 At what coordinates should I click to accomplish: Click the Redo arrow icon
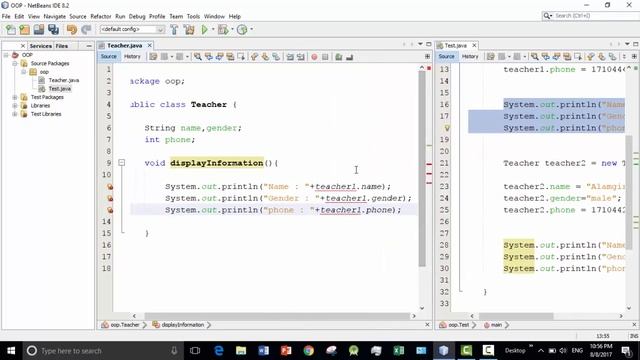pos(86,29)
